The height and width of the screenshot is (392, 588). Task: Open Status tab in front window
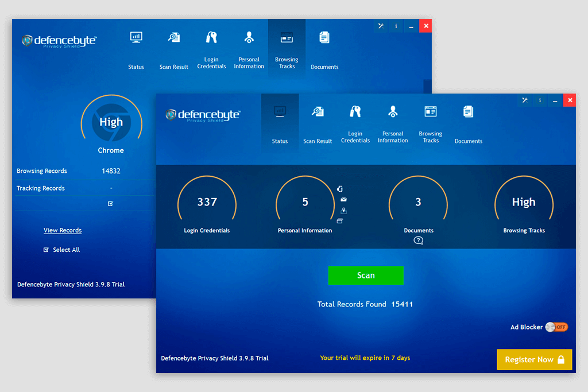click(x=280, y=123)
